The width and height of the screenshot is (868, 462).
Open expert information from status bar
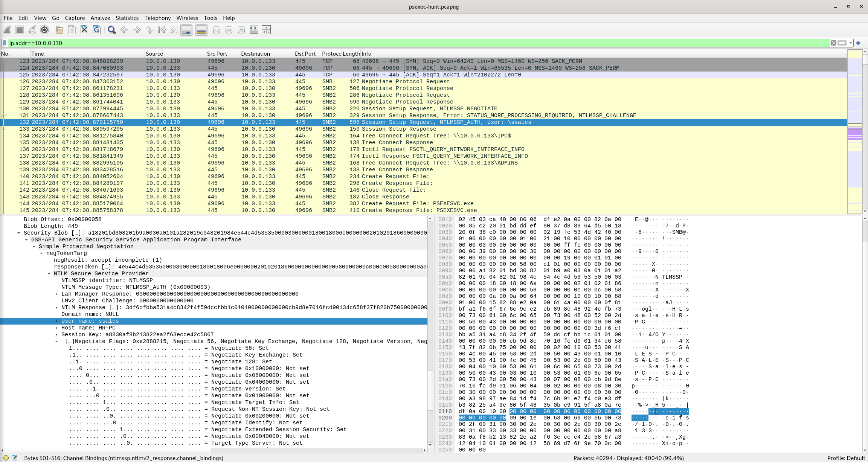click(6, 458)
